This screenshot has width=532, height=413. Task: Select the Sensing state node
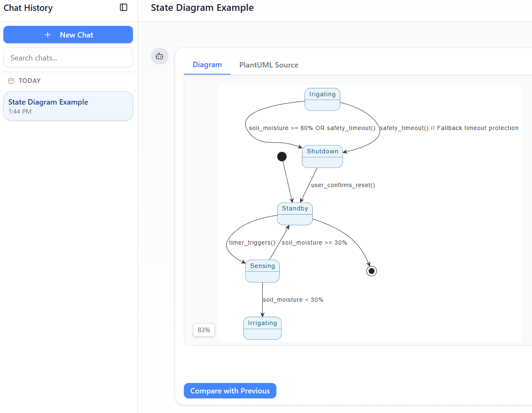[x=262, y=271]
